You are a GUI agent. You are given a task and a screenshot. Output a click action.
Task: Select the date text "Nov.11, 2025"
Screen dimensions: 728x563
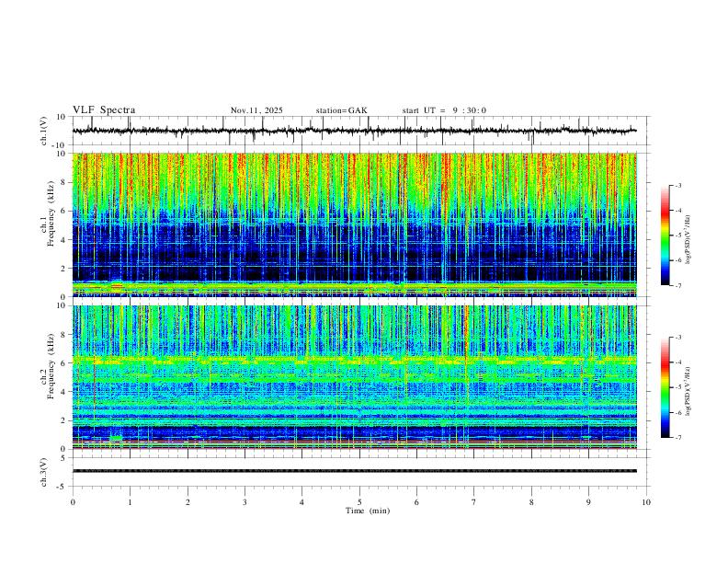[256, 110]
